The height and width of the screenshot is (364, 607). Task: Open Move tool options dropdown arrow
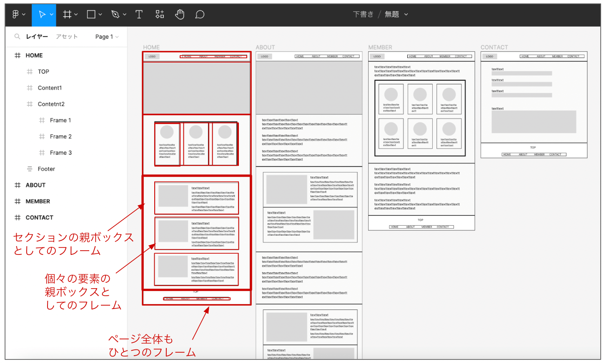click(52, 15)
